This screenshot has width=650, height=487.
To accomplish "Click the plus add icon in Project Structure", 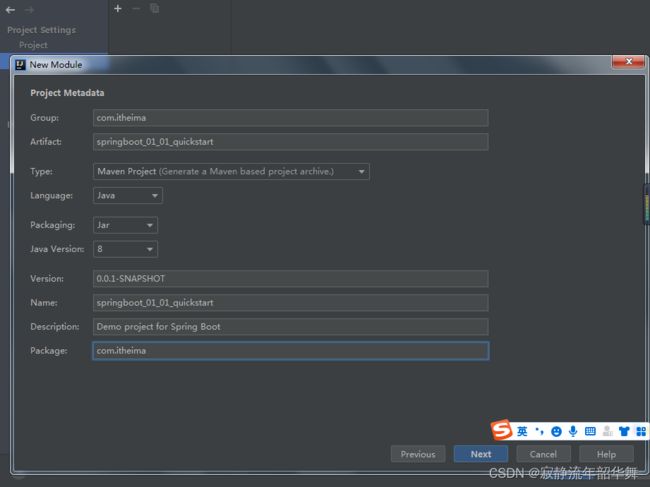I will [118, 8].
